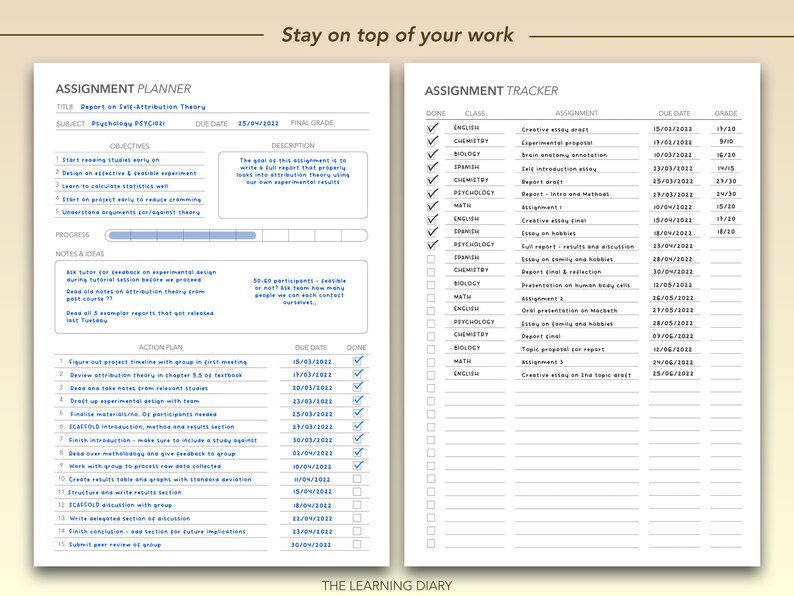The image size is (794, 596).
Task: Select objective 'Start reading studies early on'
Action: (x=111, y=160)
